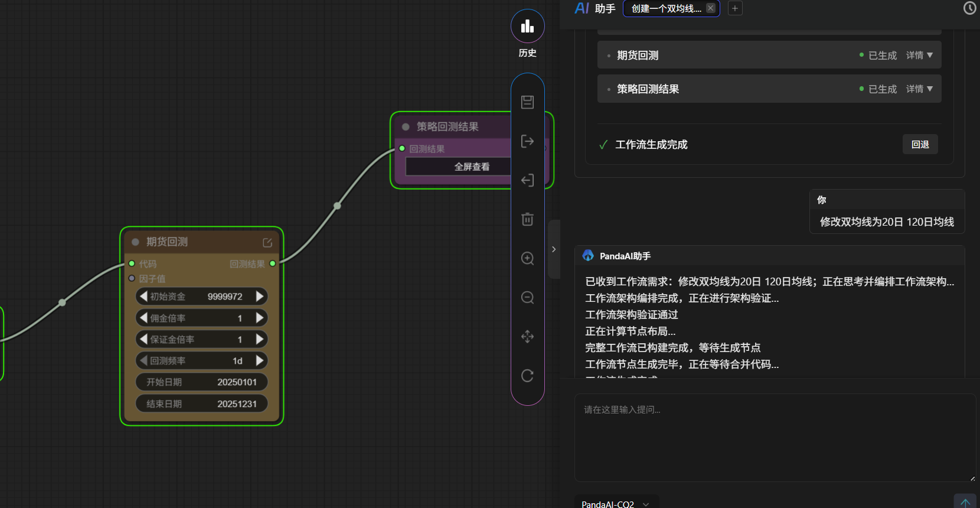The height and width of the screenshot is (508, 980).
Task: Collapse the AI assistant side panel
Action: pos(554,249)
